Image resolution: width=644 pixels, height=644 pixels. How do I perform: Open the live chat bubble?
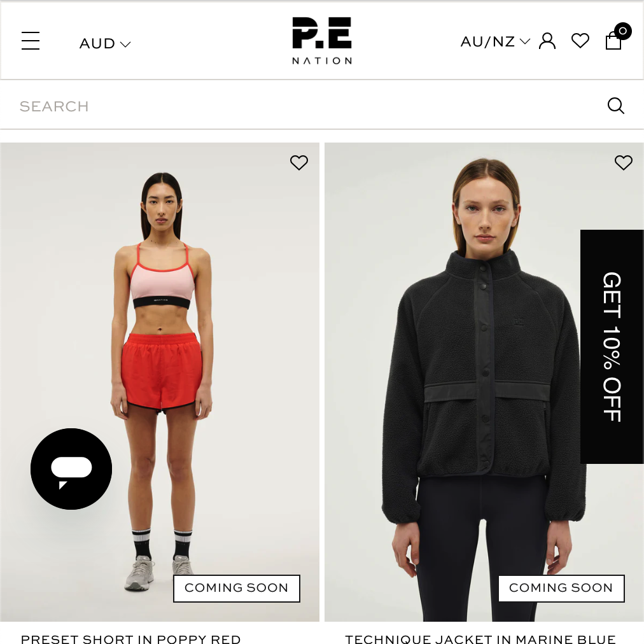point(71,468)
